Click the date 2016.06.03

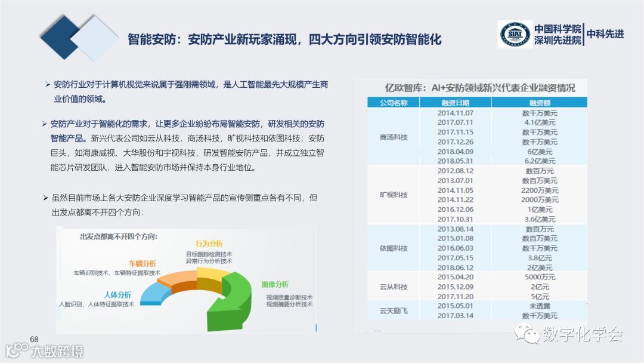tap(455, 248)
